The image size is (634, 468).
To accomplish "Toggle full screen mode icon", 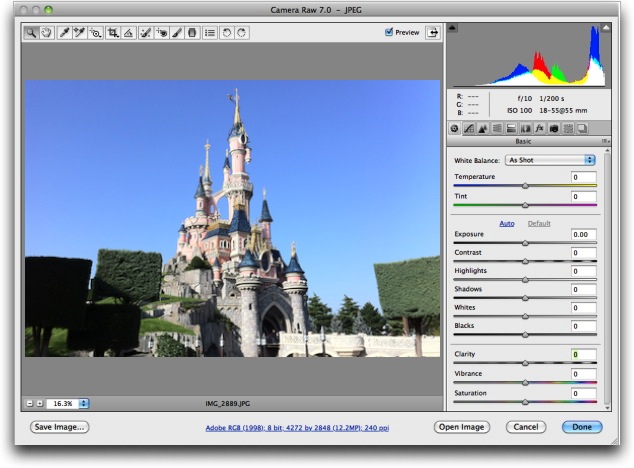I will tap(433, 32).
